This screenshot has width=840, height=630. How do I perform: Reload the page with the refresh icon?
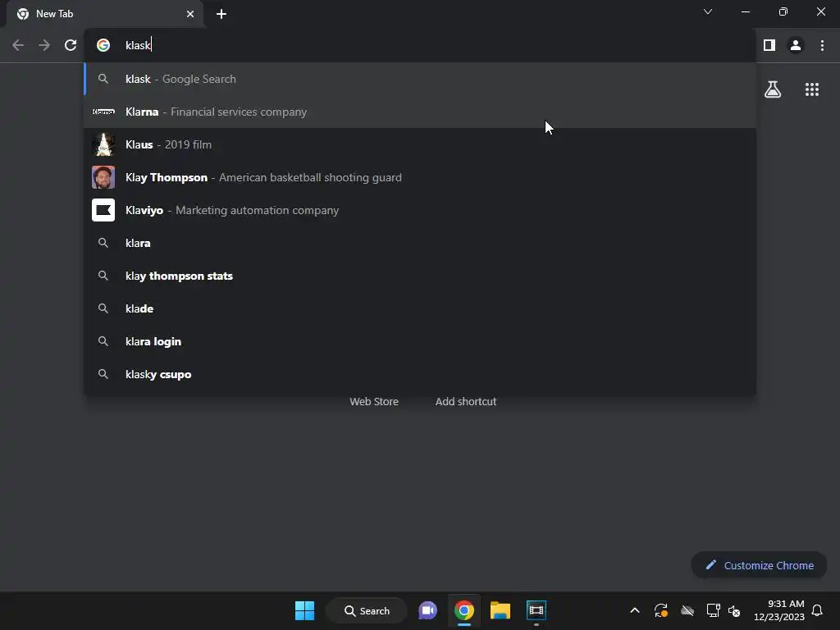pyautogui.click(x=71, y=45)
